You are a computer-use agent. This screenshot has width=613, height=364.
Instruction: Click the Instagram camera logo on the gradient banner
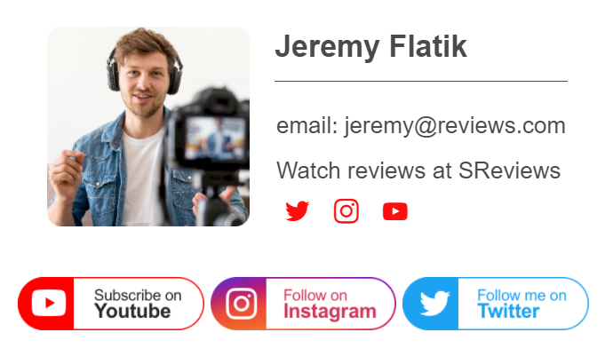click(x=242, y=304)
